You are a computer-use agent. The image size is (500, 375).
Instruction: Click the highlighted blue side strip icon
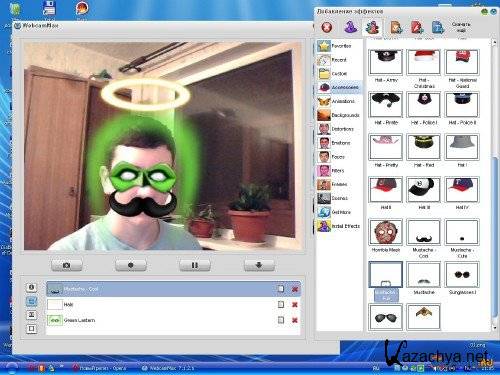point(31,301)
